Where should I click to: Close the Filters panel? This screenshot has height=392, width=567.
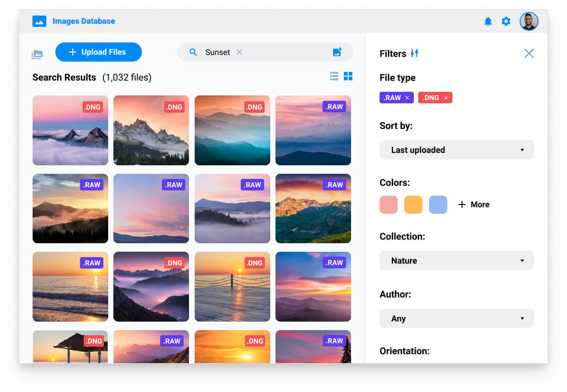[529, 53]
